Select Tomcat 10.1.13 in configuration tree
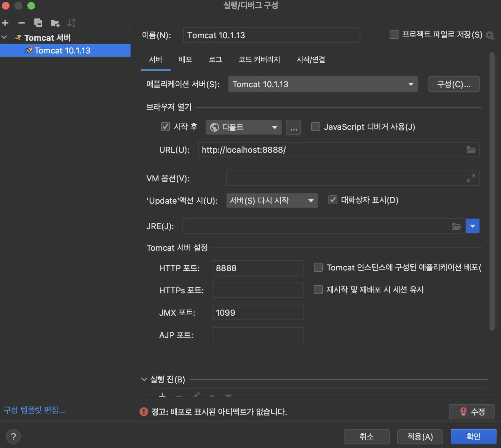Viewport: 501px width, 448px height. 65,50
